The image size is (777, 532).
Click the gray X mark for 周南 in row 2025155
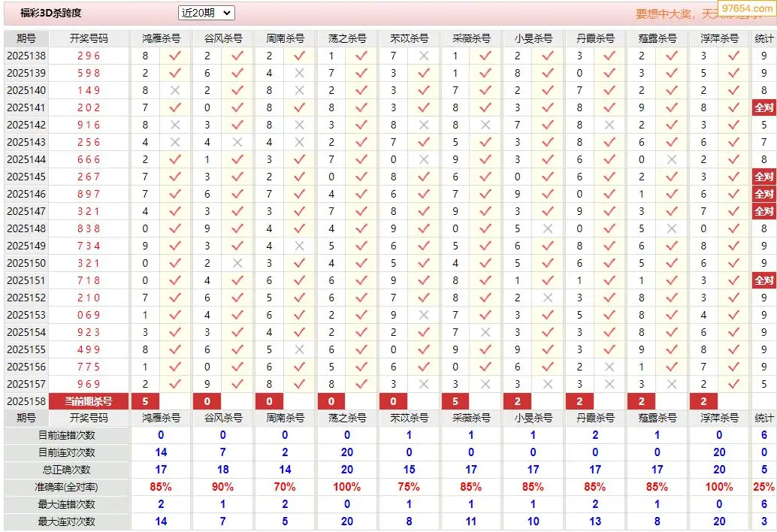[x=299, y=349]
